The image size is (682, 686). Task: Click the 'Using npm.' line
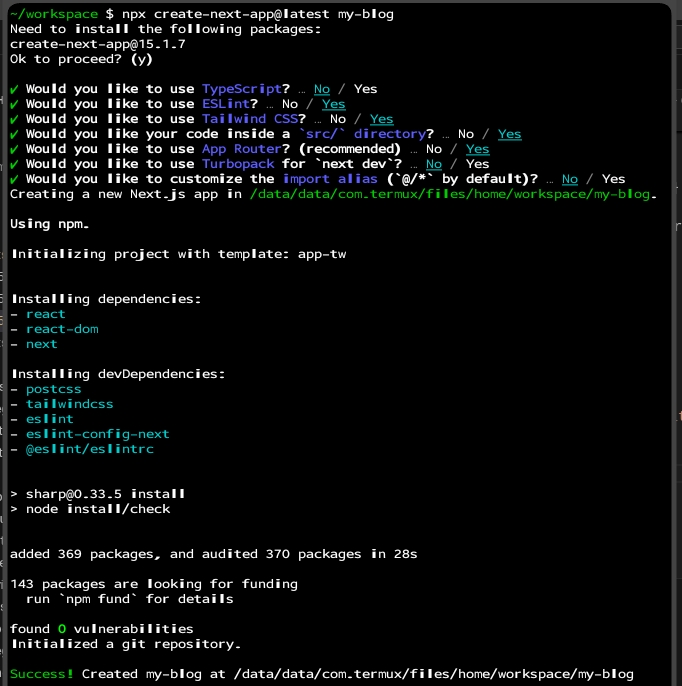tap(49, 224)
